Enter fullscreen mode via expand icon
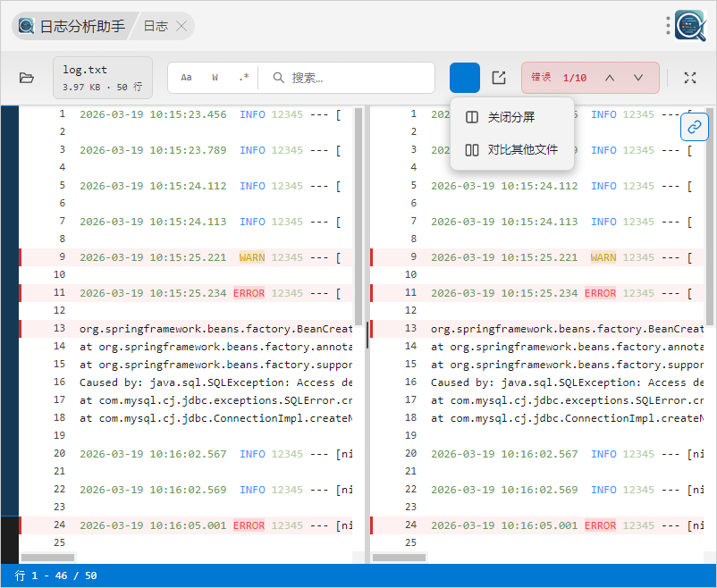The width and height of the screenshot is (717, 588). point(690,78)
